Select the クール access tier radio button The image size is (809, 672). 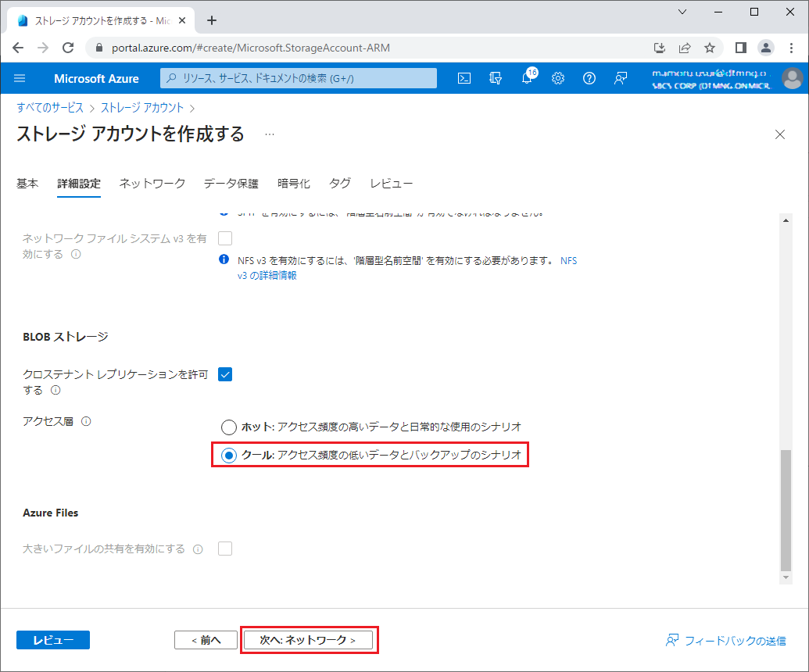click(228, 456)
